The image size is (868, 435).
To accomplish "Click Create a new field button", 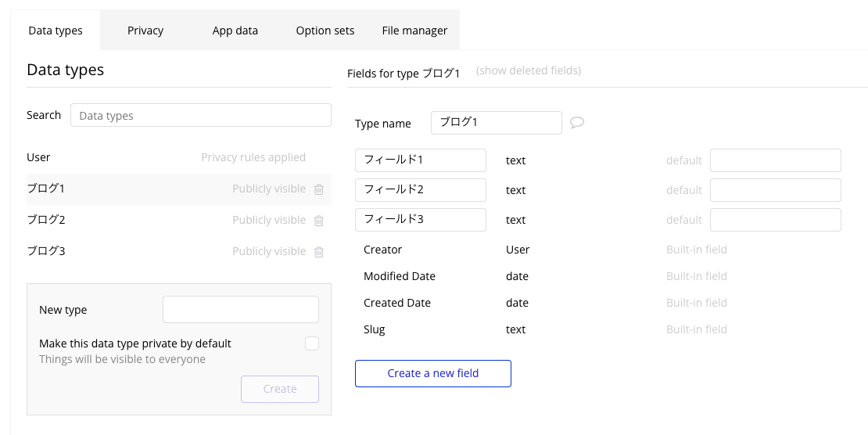I will point(433,373).
